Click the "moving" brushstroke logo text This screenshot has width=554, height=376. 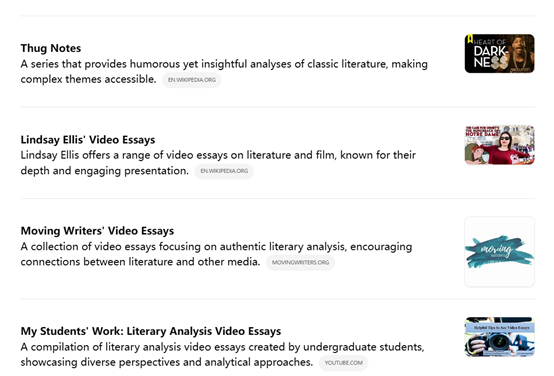pyautogui.click(x=497, y=249)
